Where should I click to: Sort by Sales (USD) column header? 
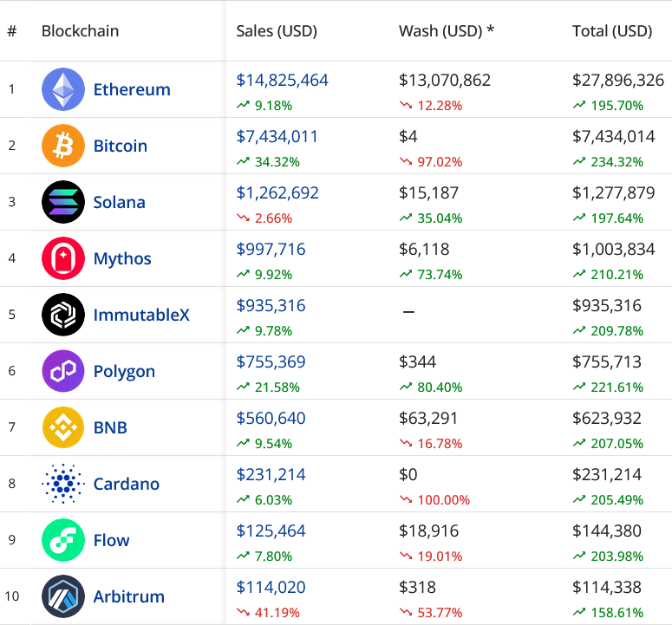point(277,31)
